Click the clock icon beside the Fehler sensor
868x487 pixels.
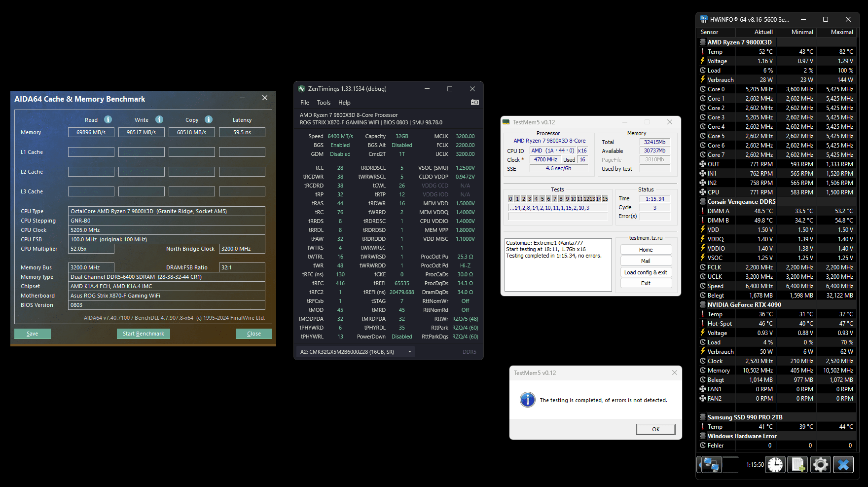pos(703,445)
